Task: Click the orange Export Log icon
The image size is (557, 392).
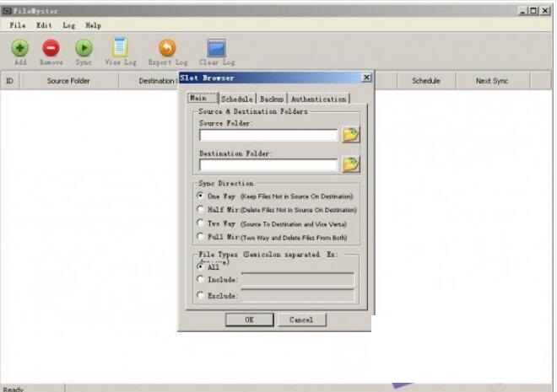Action: (168, 48)
